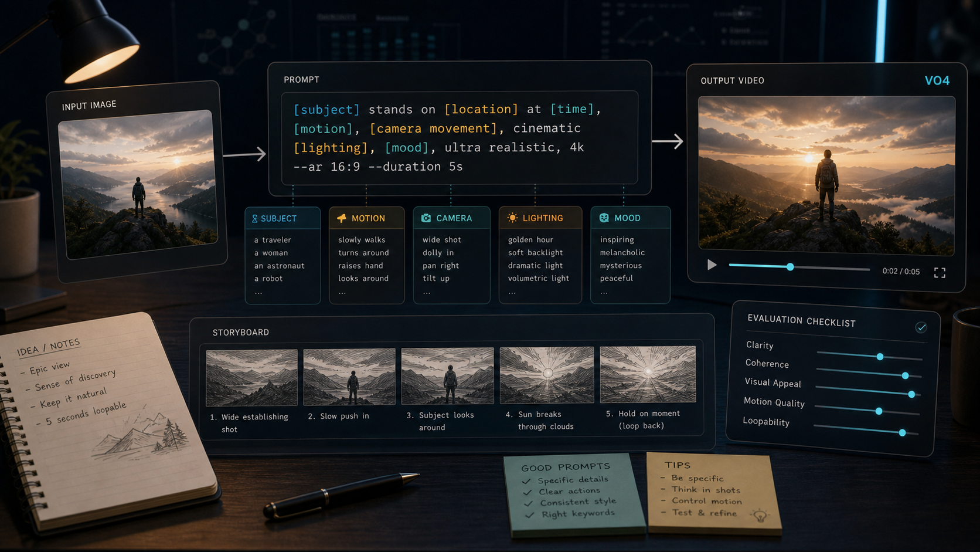Screen dimensions: 980x552
Task: Choose 'looks around' in the MOTION list
Action: pyautogui.click(x=363, y=279)
